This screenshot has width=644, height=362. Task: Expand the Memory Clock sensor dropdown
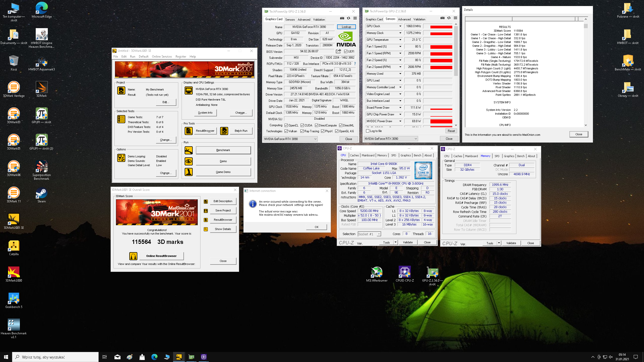click(x=400, y=33)
